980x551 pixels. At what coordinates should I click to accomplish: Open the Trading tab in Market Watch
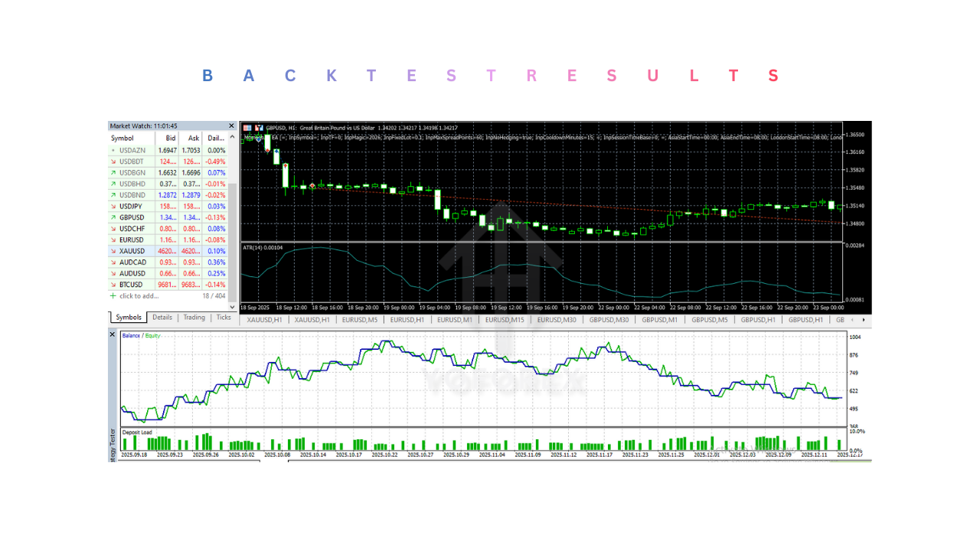[194, 317]
